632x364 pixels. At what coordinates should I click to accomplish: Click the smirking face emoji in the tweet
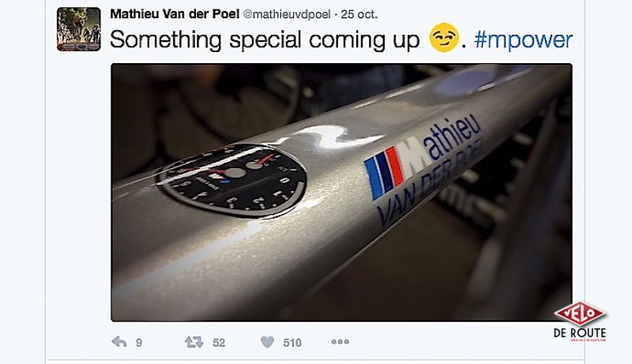pos(444,37)
